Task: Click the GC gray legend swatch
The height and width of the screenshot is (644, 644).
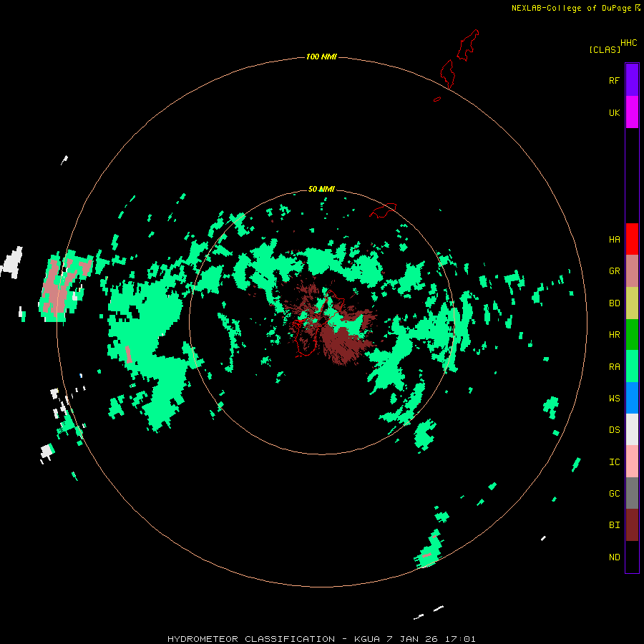Action: click(x=632, y=493)
